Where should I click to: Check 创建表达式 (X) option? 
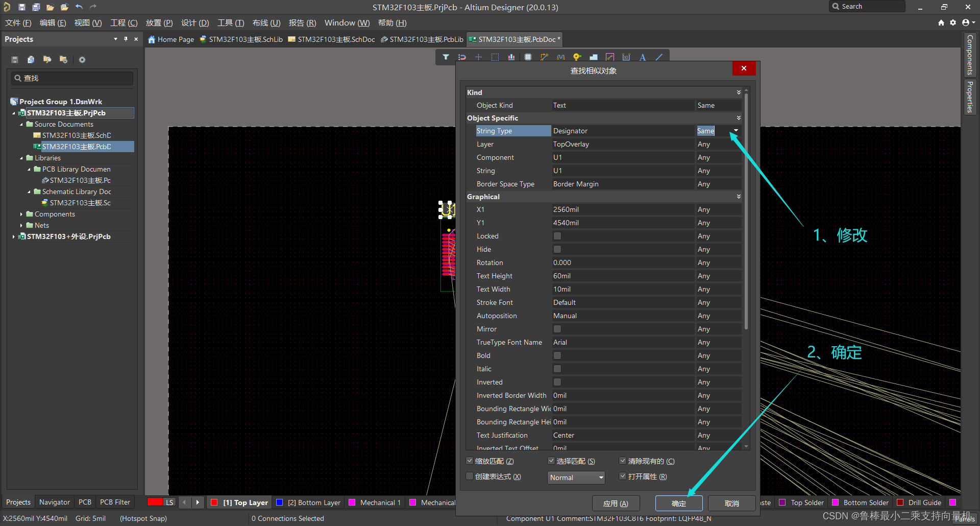pyautogui.click(x=470, y=476)
